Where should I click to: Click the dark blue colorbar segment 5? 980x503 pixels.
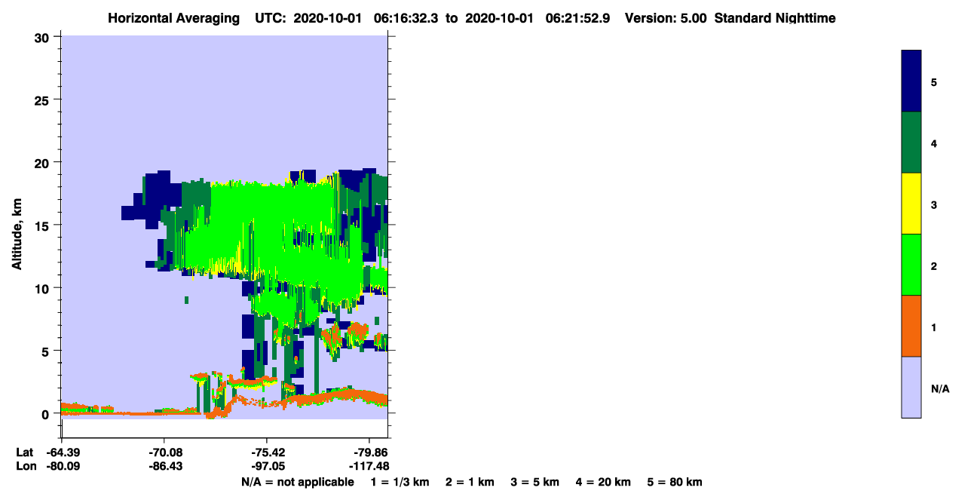(x=911, y=81)
